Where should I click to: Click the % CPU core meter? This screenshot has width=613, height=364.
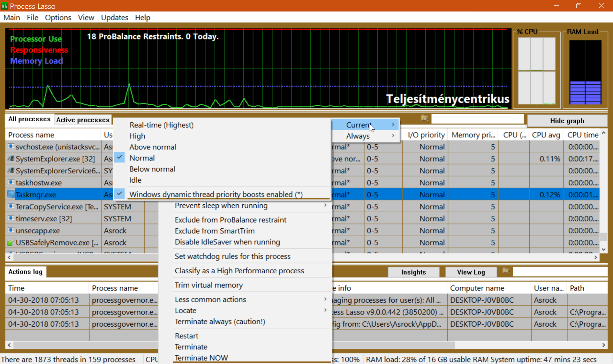tap(537, 71)
